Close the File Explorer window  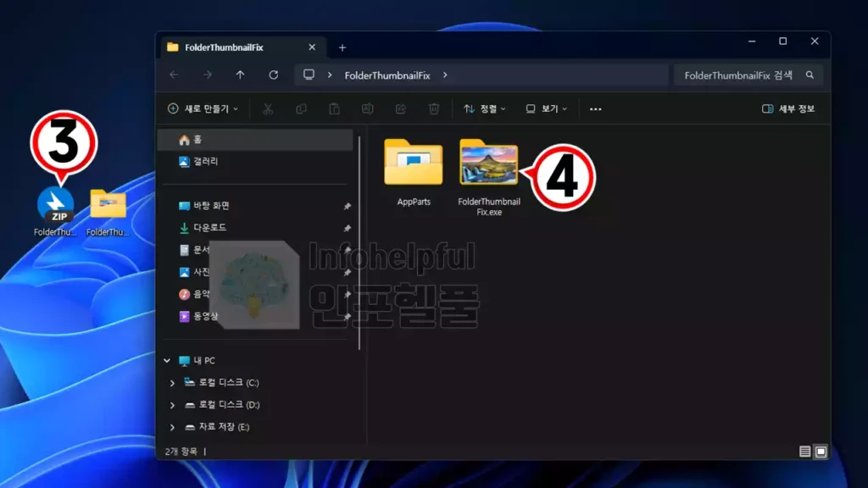[815, 42]
